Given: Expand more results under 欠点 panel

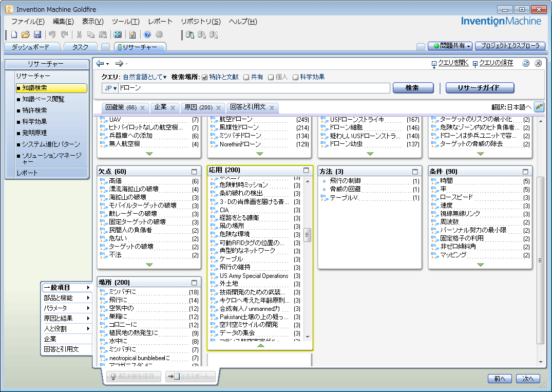Looking at the screenshot, I should 149,265.
